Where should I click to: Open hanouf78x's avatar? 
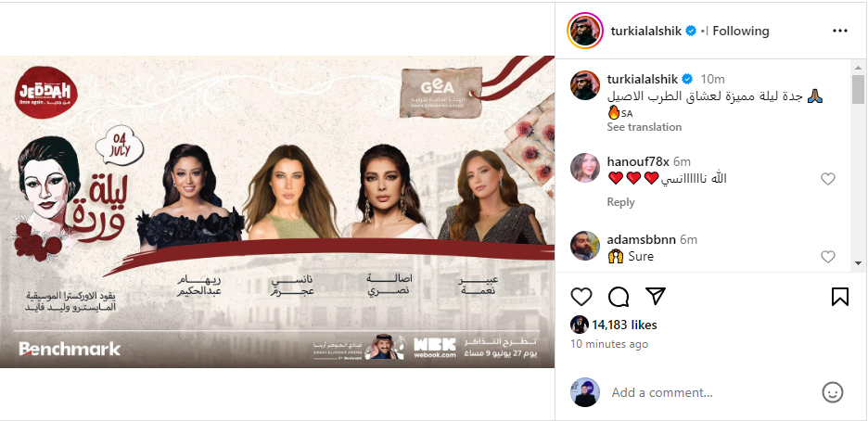pyautogui.click(x=585, y=168)
